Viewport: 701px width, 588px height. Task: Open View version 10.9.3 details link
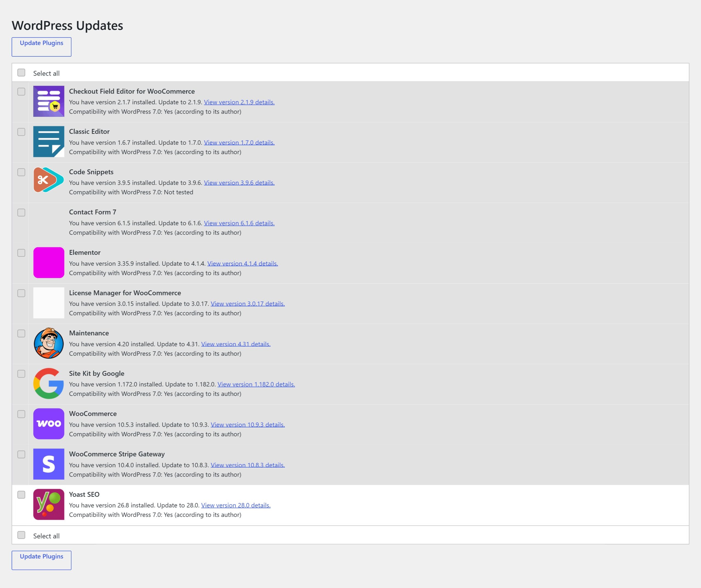click(248, 425)
